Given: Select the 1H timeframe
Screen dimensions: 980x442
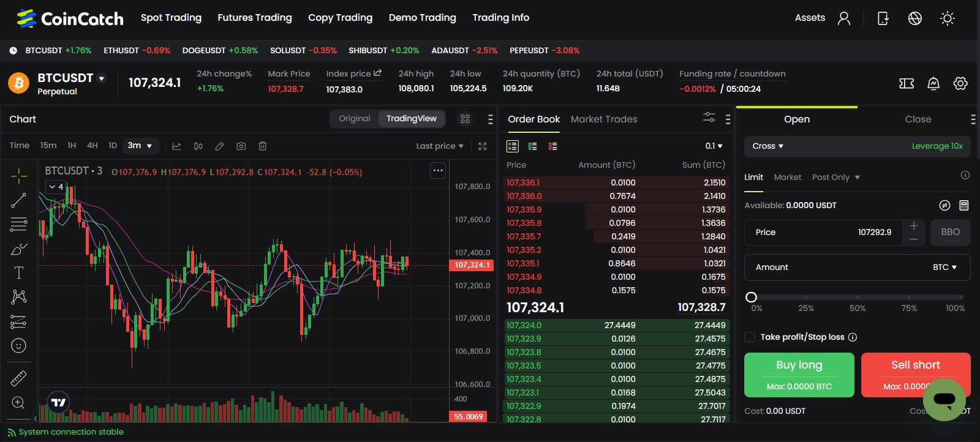Looking at the screenshot, I should pos(72,145).
